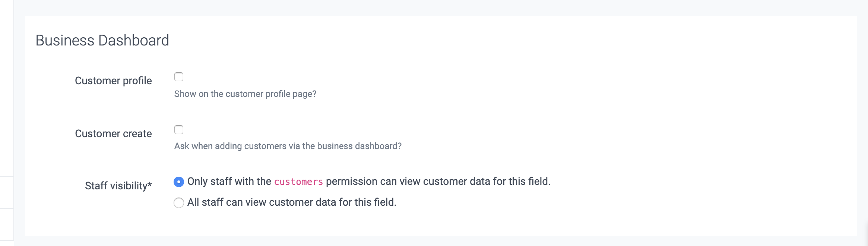The width and height of the screenshot is (868, 246).
Task: Click the 'Only staff with the' label text
Action: pos(229,182)
